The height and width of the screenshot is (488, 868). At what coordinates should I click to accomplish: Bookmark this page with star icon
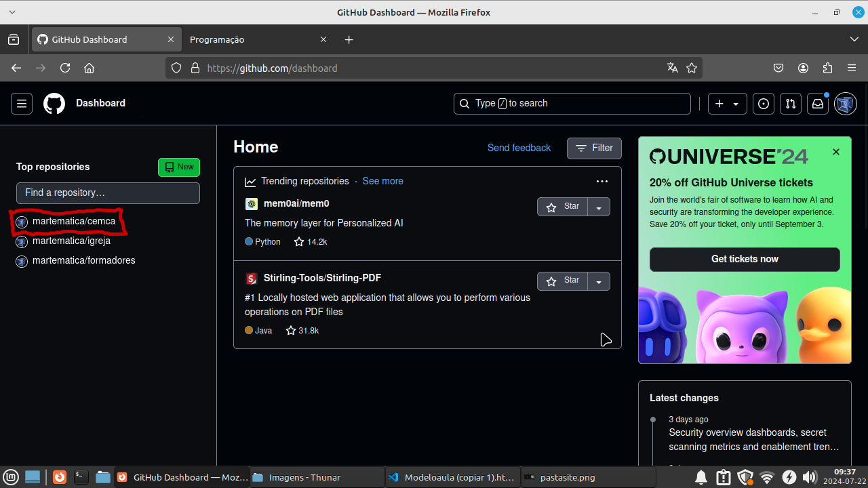[692, 68]
